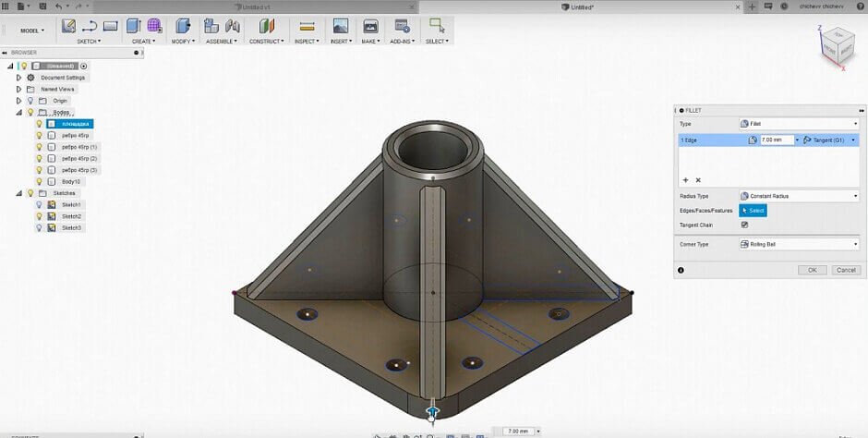Open the data panel grid icon
Screen dimensions: 868x438
pos(6,6)
